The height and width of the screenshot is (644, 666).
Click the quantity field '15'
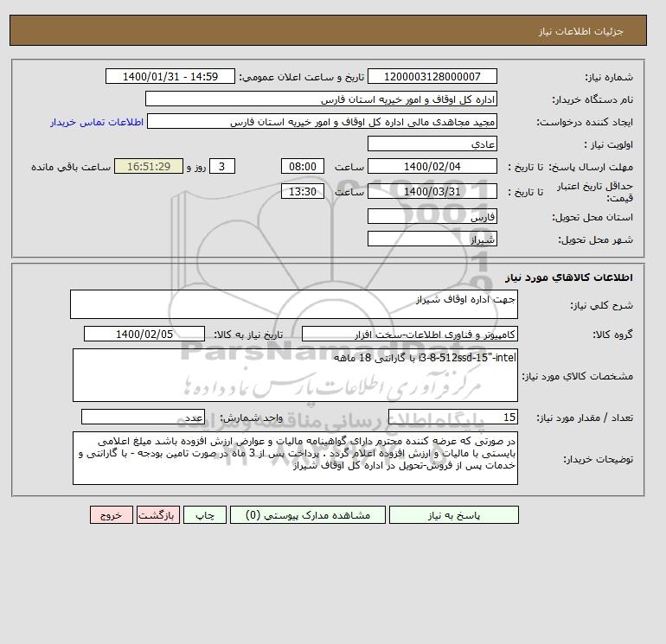pos(452,418)
